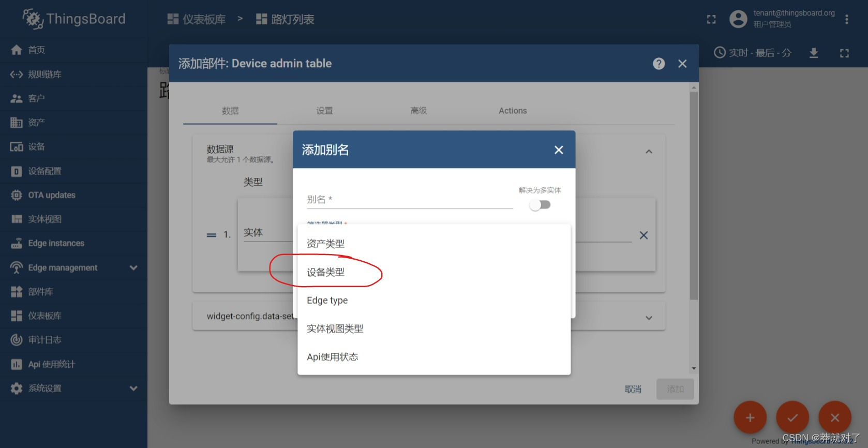Select 设备类型 from the filter type list
This screenshot has width=868, height=448.
tap(326, 272)
